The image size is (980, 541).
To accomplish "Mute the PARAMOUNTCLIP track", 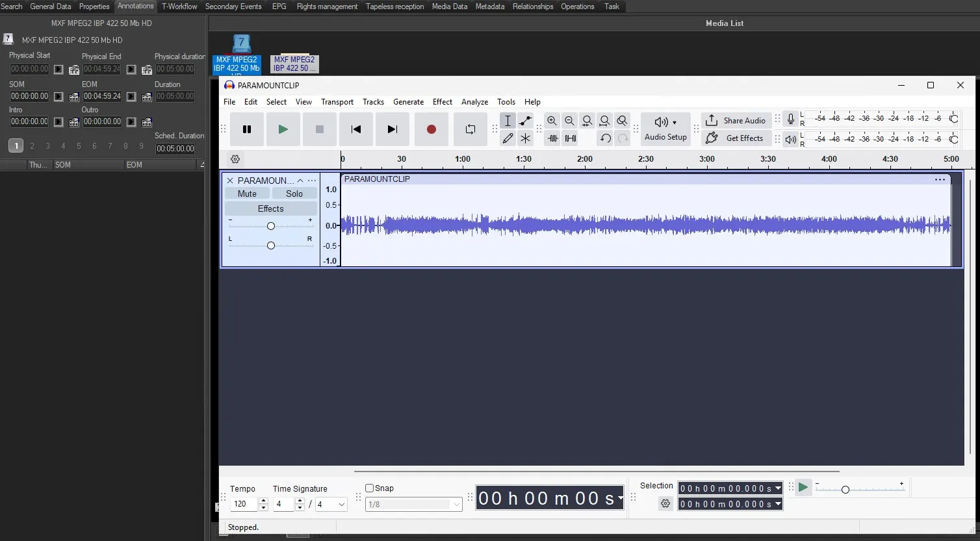I will point(247,194).
